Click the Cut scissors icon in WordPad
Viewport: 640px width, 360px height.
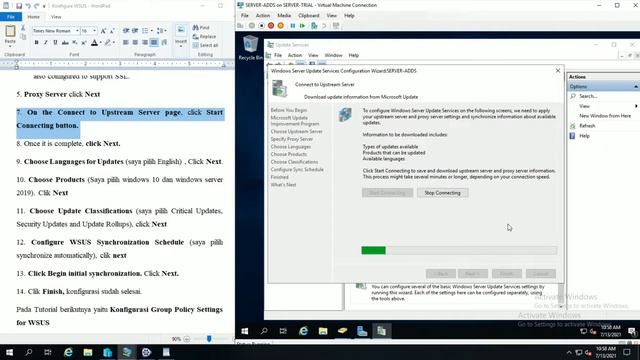[23, 28]
